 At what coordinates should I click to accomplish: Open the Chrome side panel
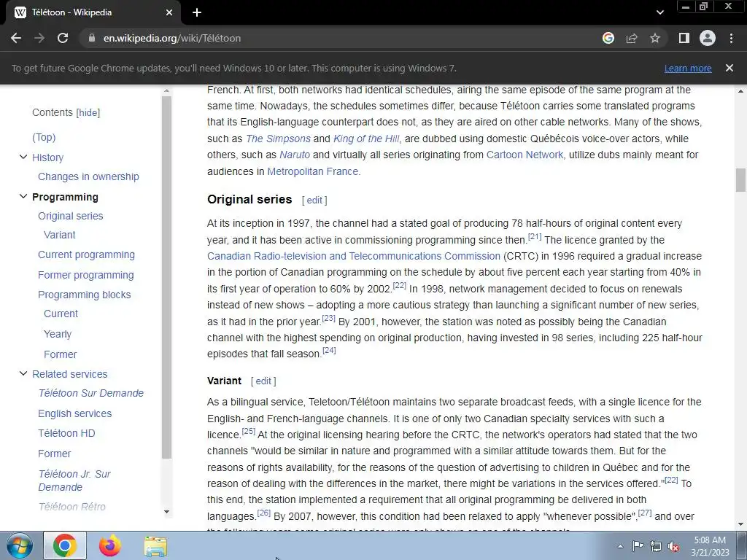pyautogui.click(x=684, y=38)
